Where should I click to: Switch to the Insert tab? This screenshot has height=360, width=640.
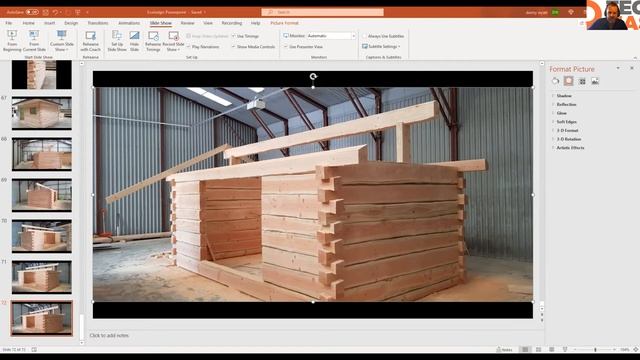[49, 23]
